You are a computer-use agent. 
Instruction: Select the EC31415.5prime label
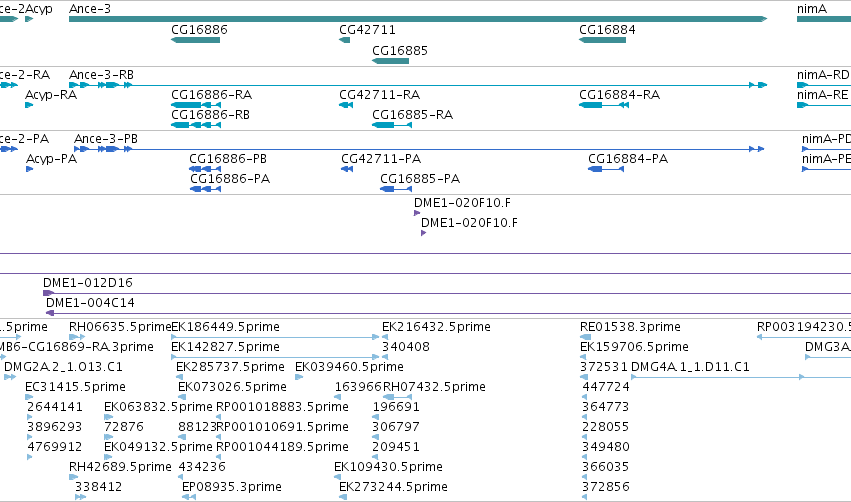click(x=75, y=387)
